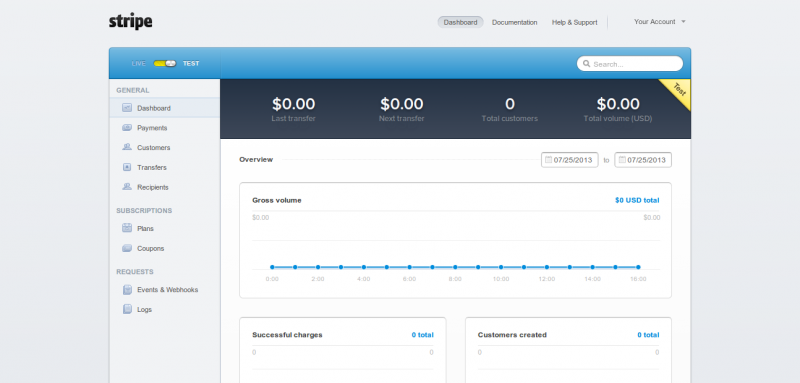Click the 16:00 data point on chart
Image resolution: width=800 pixels, height=383 pixels.
[x=638, y=267]
